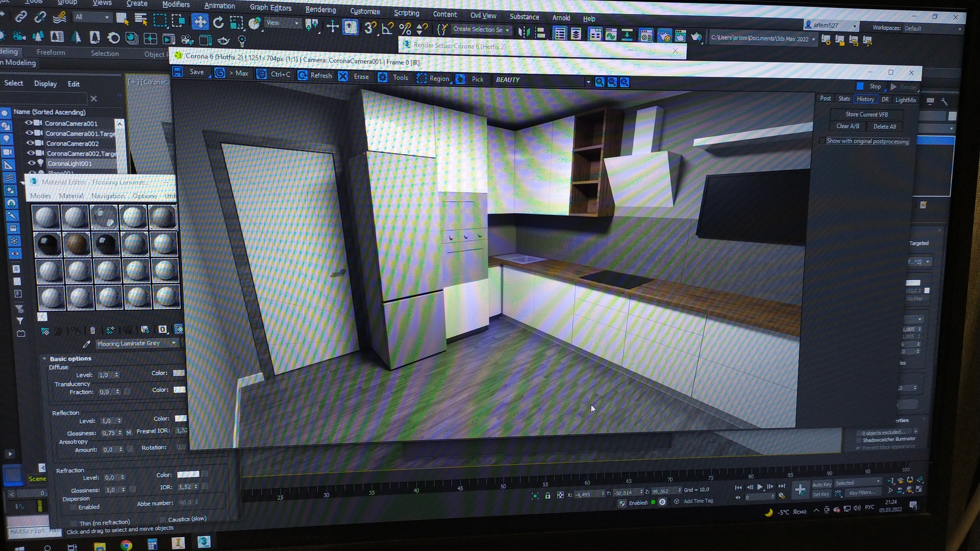This screenshot has width=980, height=551.
Task: Switch to the Post tab
Action: pos(825,98)
